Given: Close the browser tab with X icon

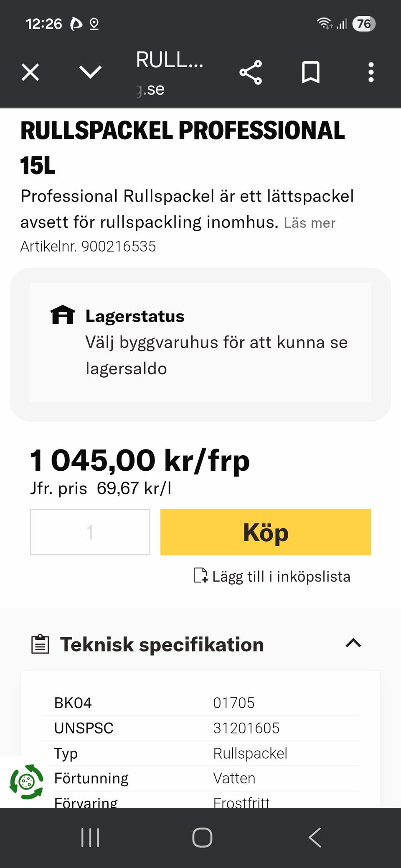Looking at the screenshot, I should 30,72.
